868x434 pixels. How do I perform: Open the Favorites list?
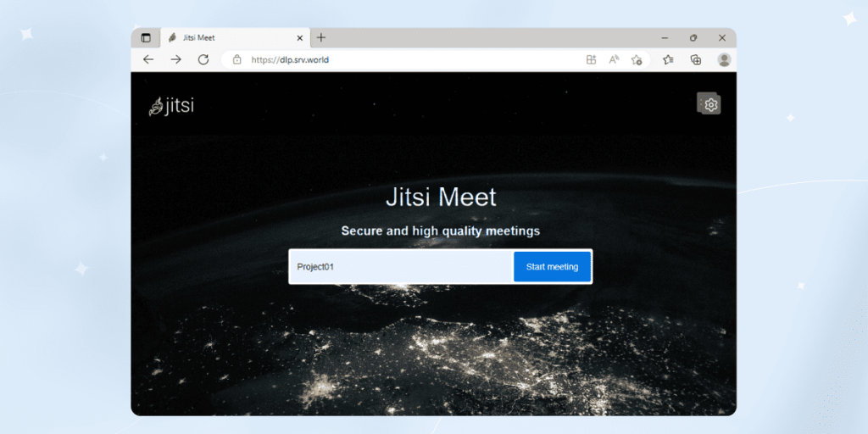pyautogui.click(x=668, y=60)
